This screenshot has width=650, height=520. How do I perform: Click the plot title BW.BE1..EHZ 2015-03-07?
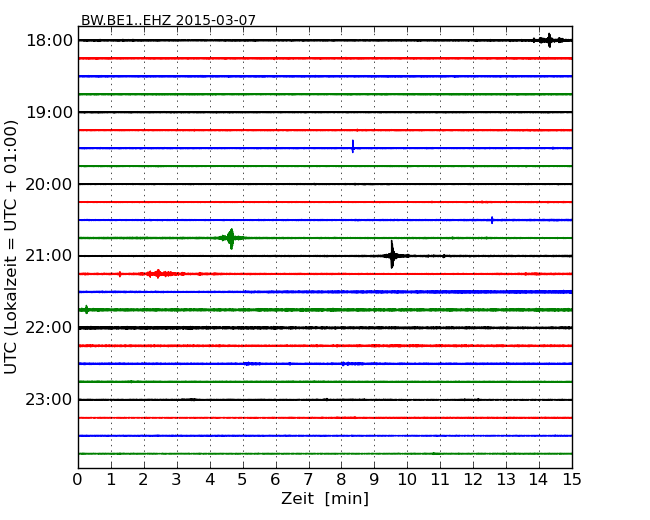[168, 20]
